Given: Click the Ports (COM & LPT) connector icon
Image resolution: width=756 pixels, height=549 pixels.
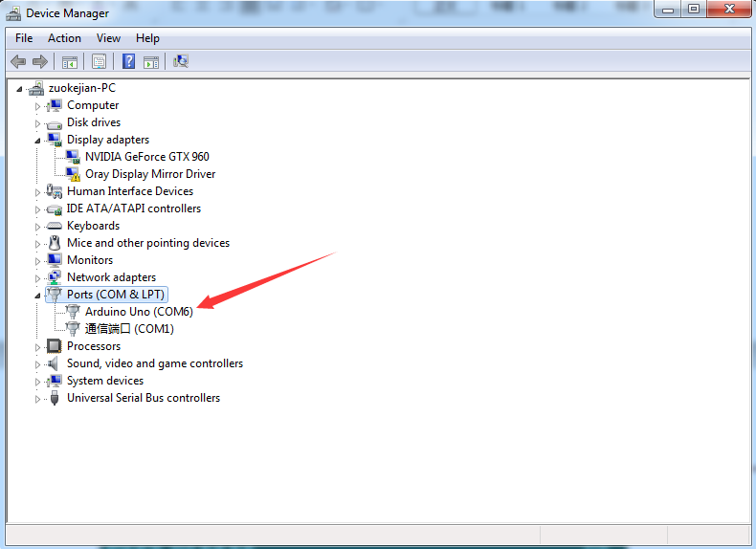Looking at the screenshot, I should coord(55,295).
